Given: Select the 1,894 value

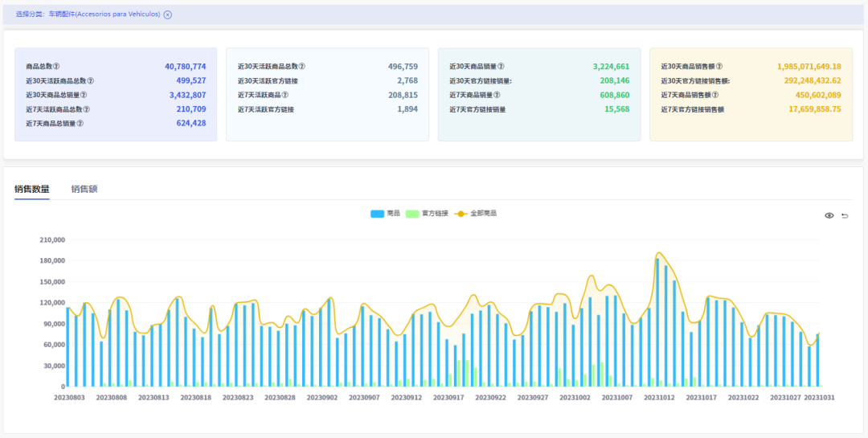Looking at the screenshot, I should 407,109.
